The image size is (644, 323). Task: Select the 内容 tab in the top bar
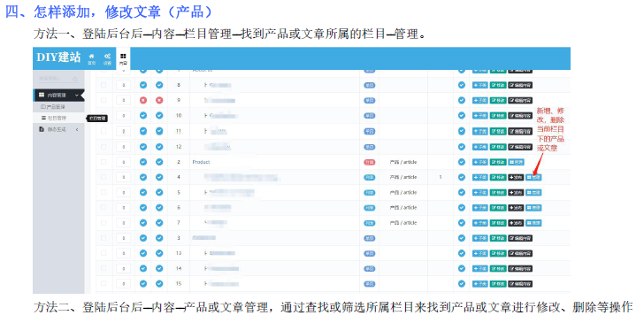pos(123,58)
